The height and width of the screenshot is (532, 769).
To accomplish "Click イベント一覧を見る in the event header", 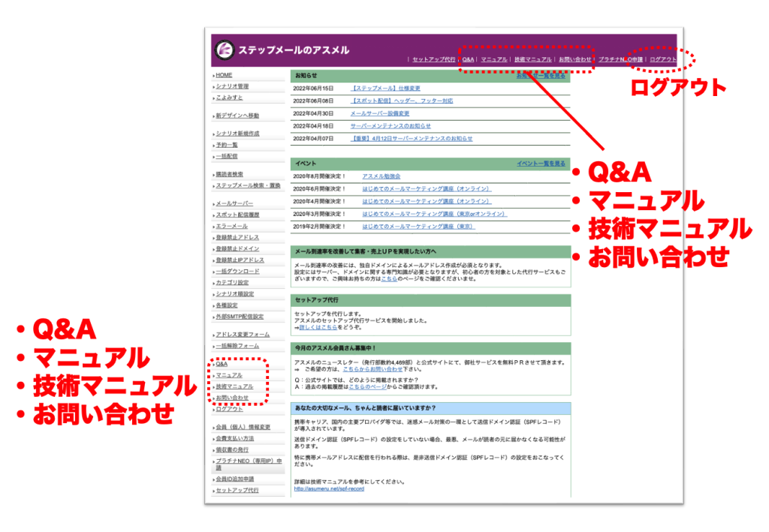I will click(541, 164).
